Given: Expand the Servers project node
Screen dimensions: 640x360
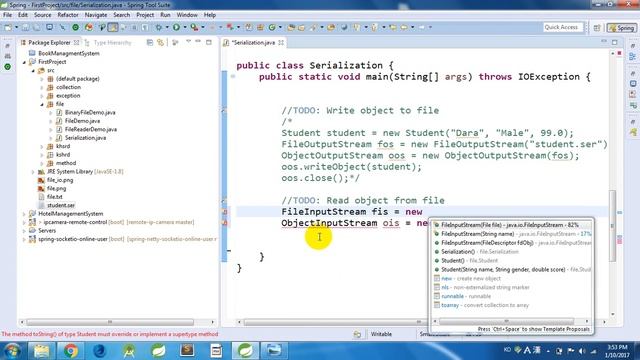Looking at the screenshot, I should coord(24,231).
